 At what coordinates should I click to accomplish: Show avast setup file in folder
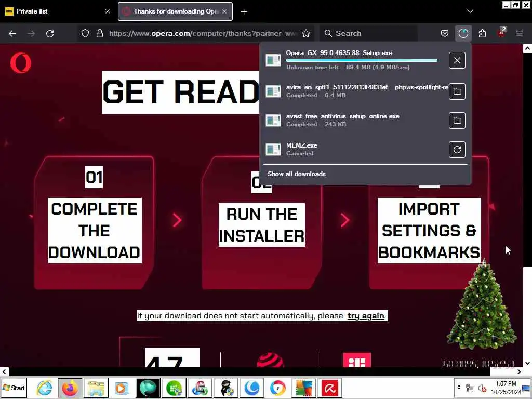click(457, 121)
